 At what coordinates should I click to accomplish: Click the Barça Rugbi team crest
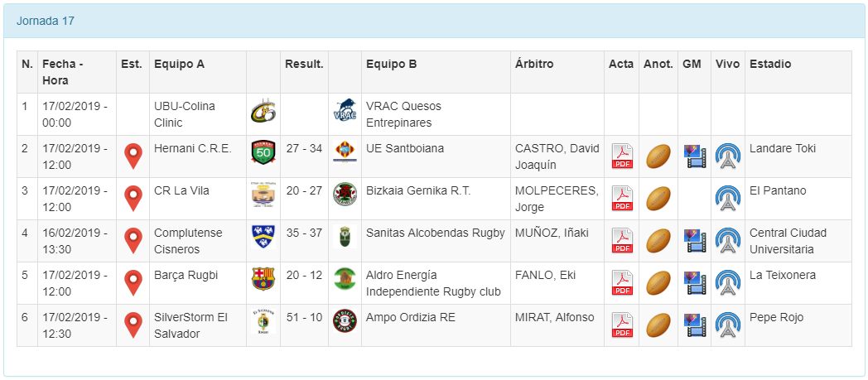263,279
